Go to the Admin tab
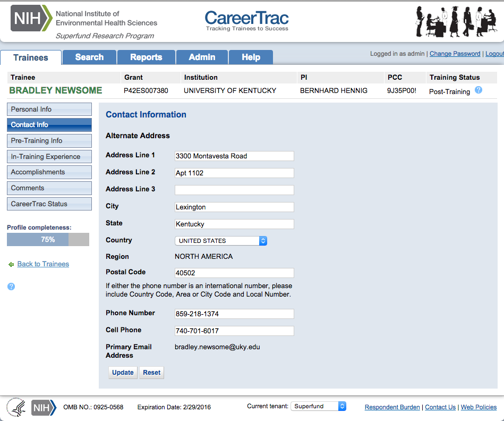The image size is (504, 421). (202, 57)
